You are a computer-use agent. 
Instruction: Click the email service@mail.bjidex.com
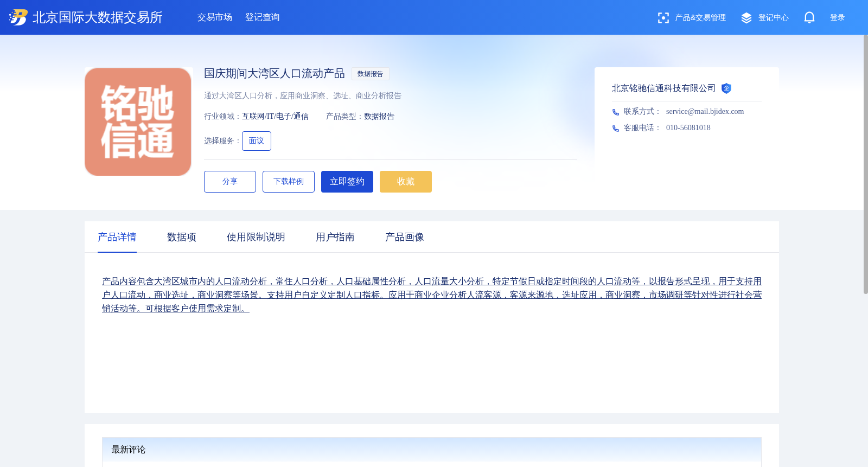(x=705, y=112)
